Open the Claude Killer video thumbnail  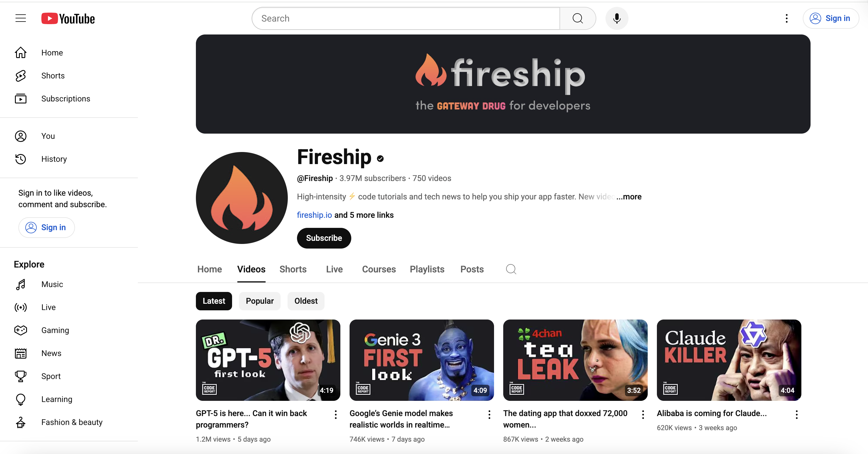[x=729, y=360]
